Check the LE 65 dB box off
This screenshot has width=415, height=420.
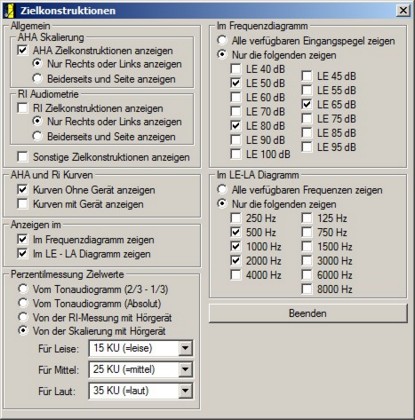coord(307,104)
